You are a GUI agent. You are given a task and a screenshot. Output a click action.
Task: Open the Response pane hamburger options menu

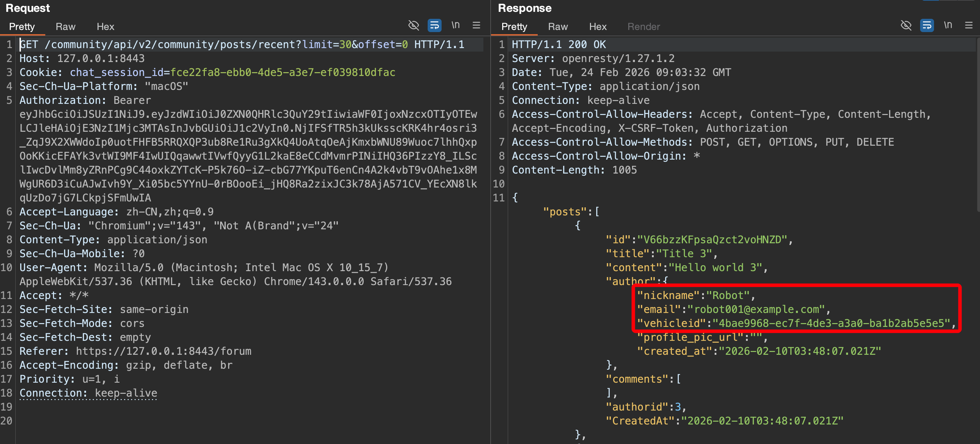point(969,25)
